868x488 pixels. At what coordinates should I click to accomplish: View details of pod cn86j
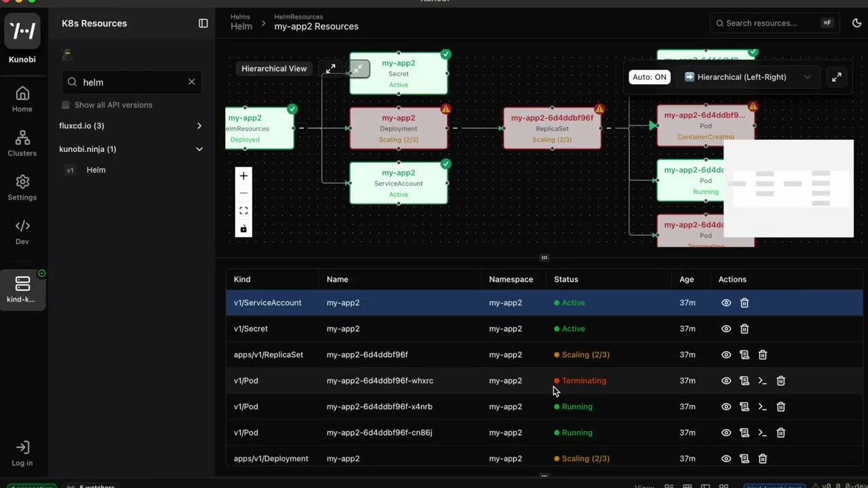726,432
